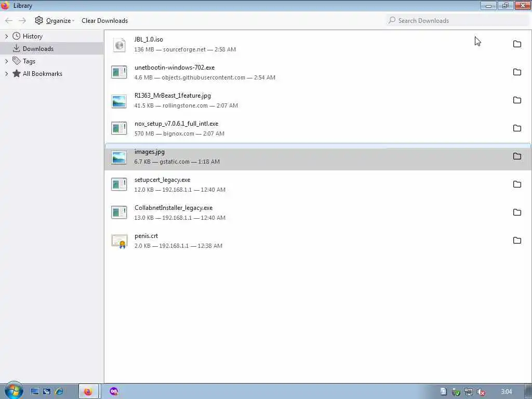Click the disc icon of JBL_1.0.iso
Image resolution: width=532 pixels, height=399 pixels.
click(119, 45)
